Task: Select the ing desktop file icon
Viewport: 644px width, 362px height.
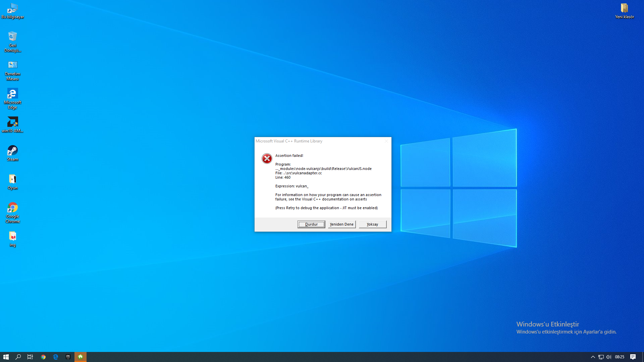Action: pos(12,239)
